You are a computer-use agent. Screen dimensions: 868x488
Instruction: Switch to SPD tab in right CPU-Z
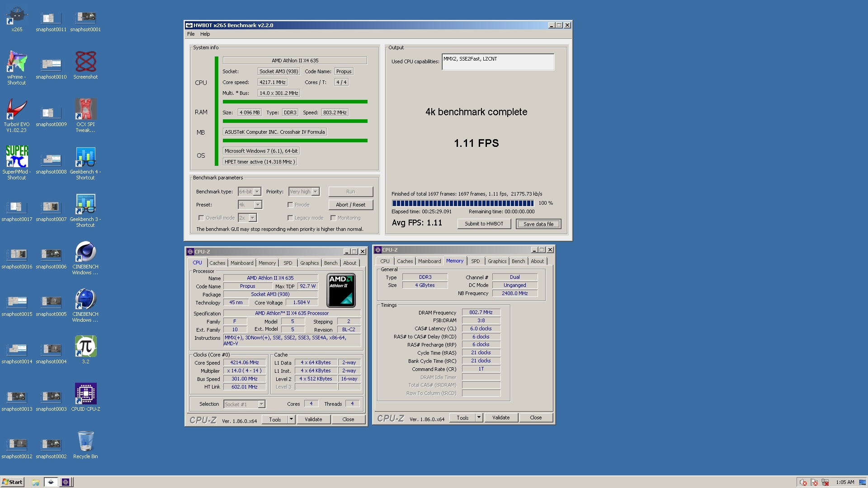click(476, 261)
